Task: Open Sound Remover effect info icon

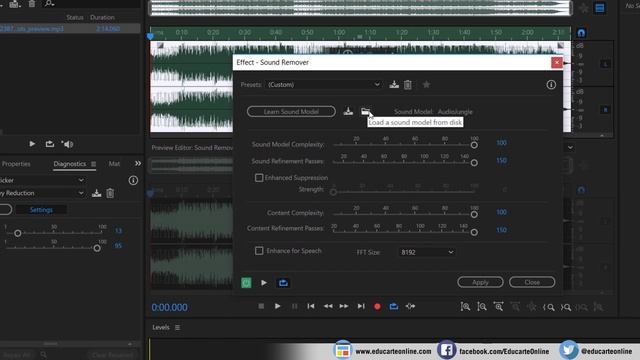Action: tap(551, 84)
